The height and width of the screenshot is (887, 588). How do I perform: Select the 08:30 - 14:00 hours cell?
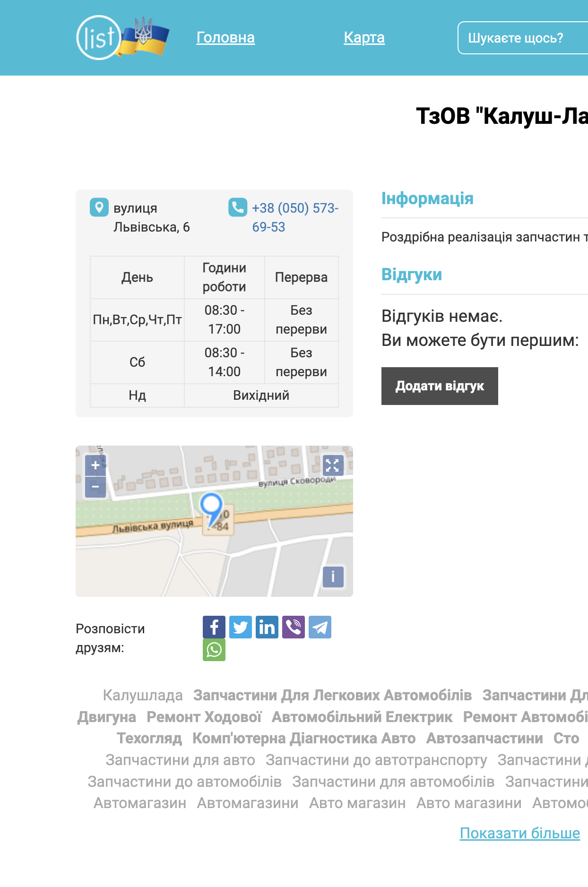click(225, 362)
